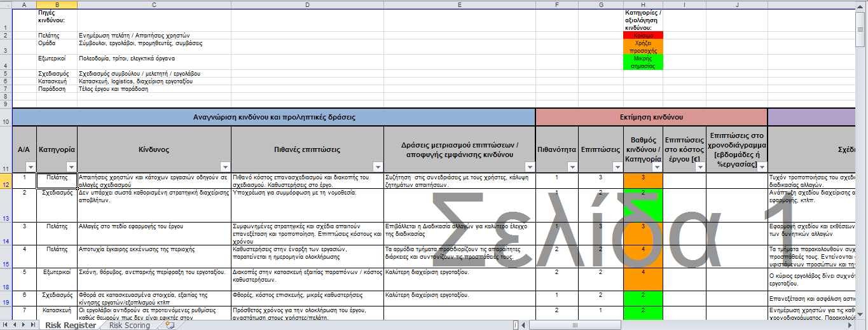Jump to first sheet using navigation arrow
The image size is (868, 330).
(x=6, y=326)
